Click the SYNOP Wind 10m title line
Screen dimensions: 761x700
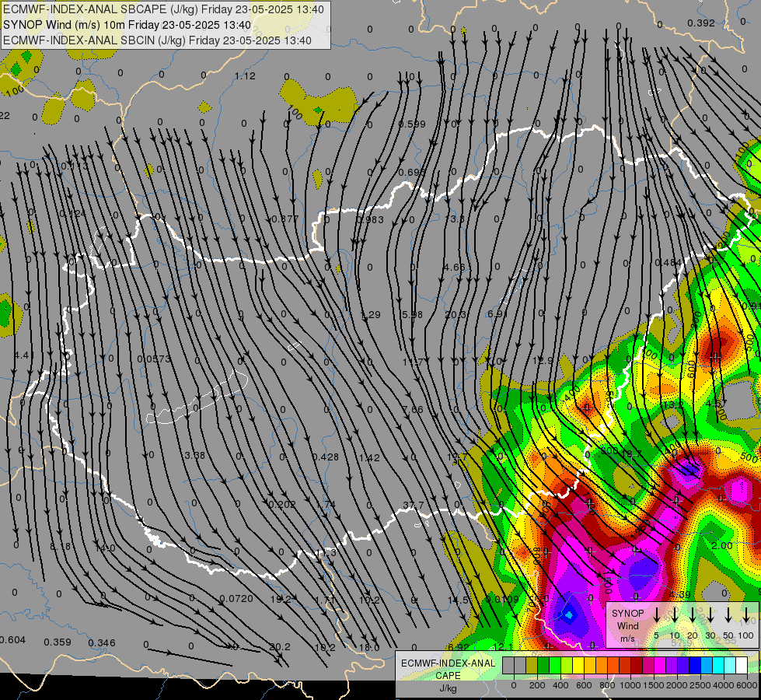[127, 25]
